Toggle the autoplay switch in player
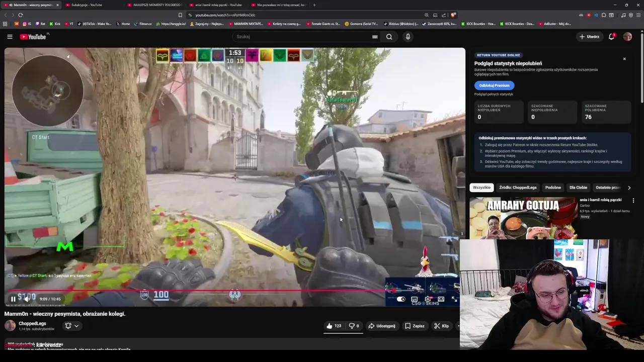644x362 pixels. [x=400, y=299]
